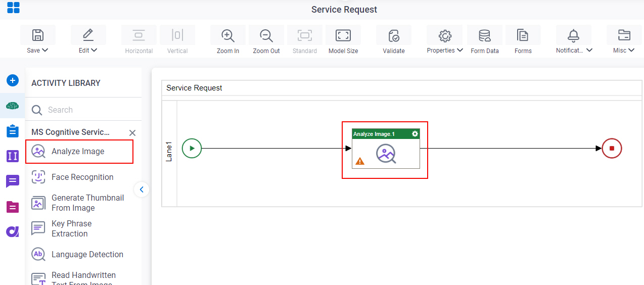Viewport: 644px width, 285px height.
Task: Select the clipboard sidebar icon
Action: [x=13, y=131]
